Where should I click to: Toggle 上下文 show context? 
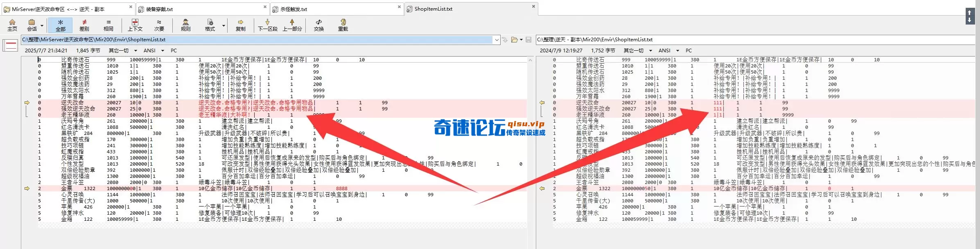click(x=135, y=25)
